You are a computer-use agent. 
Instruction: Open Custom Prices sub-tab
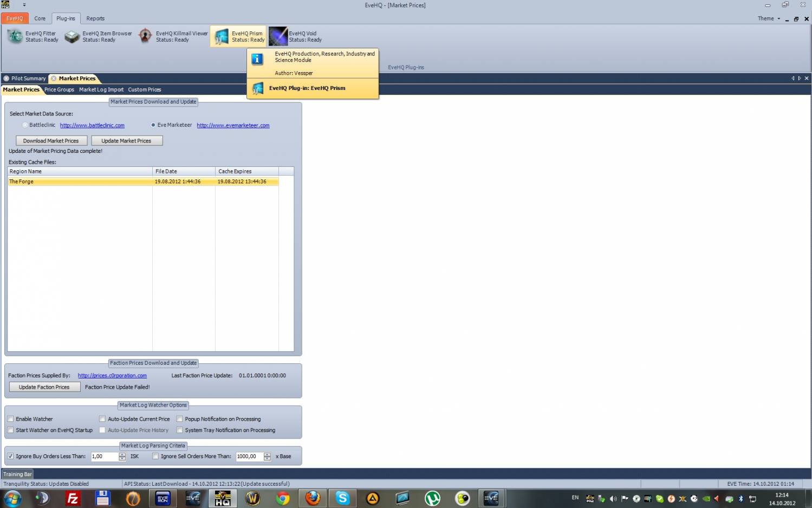point(145,89)
